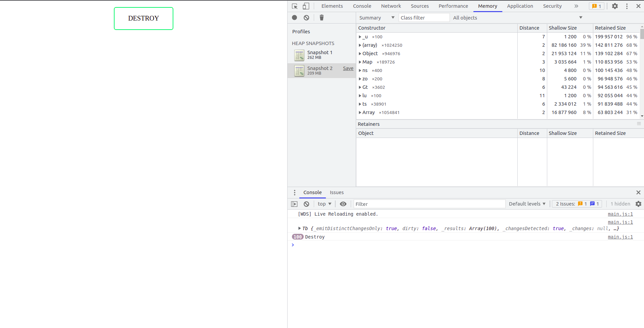This screenshot has height=328, width=644.
Task: Expand the _u constructor row
Action: [x=360, y=37]
